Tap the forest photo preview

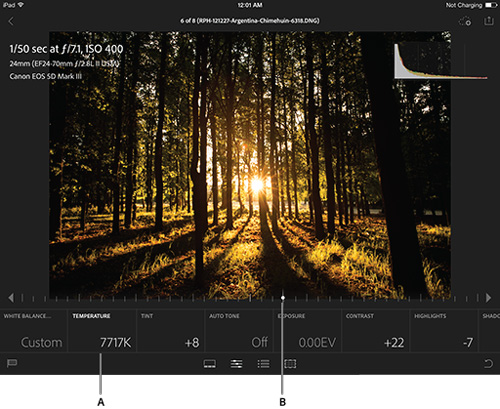(x=250, y=165)
